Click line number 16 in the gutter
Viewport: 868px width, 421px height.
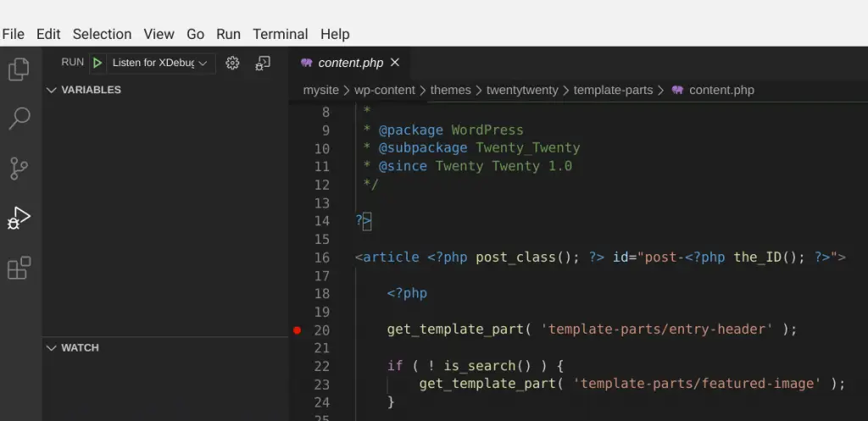click(x=321, y=258)
